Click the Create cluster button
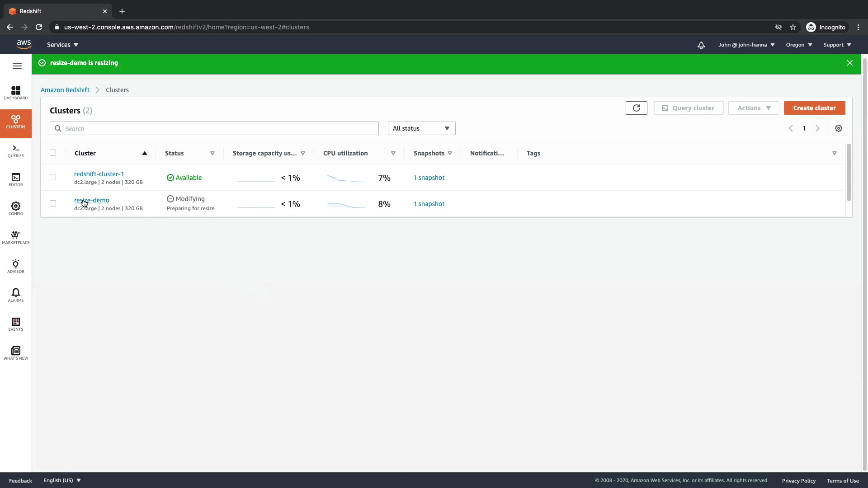The width and height of the screenshot is (868, 488). coord(814,108)
